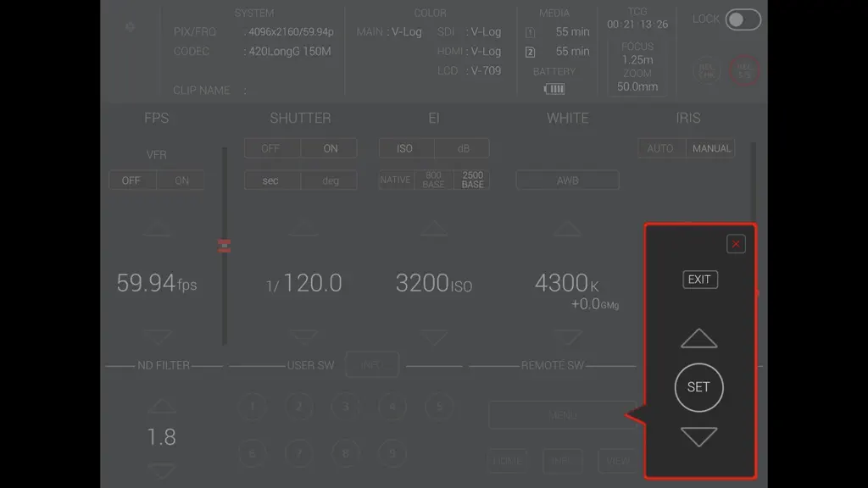Tap the circular SET button

pyautogui.click(x=698, y=387)
